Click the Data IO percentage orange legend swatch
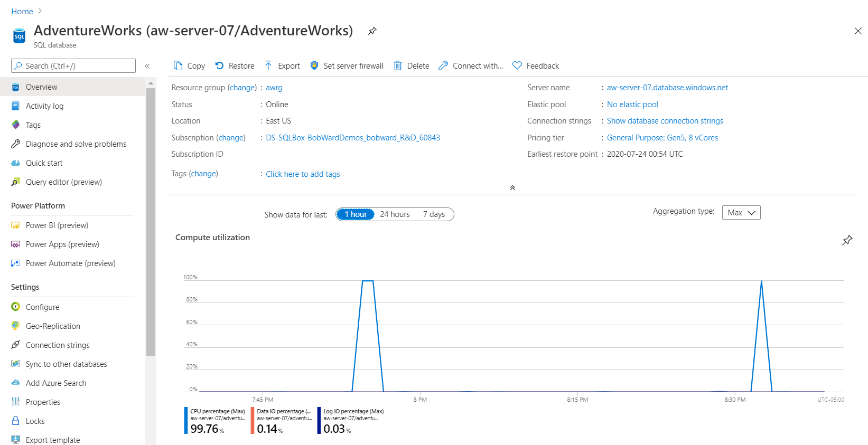 [253, 420]
